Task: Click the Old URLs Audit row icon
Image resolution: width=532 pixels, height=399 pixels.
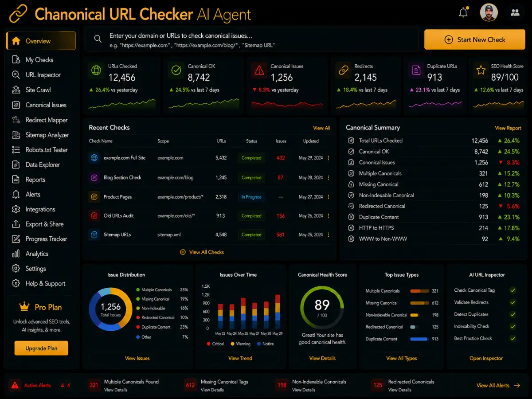Action: (x=94, y=216)
